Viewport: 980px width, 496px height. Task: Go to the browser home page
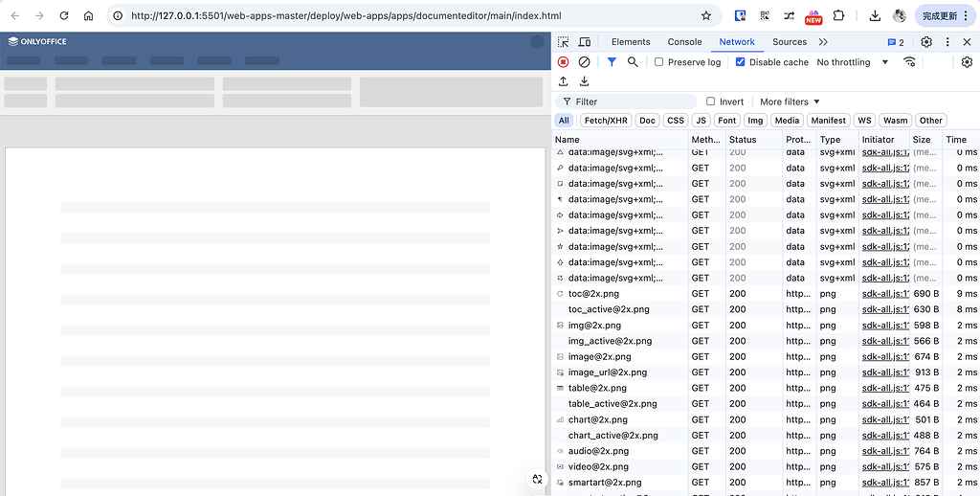point(88,15)
